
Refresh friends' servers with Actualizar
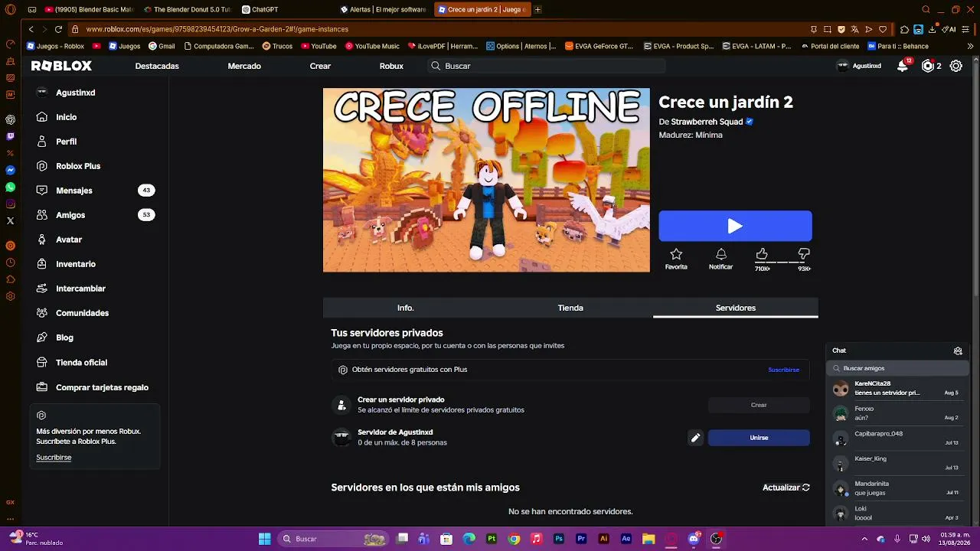[x=786, y=487]
